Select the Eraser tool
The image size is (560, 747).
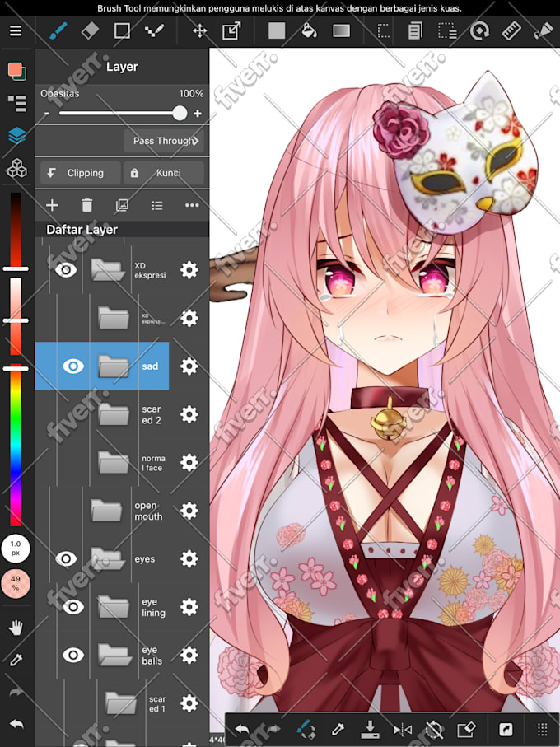(x=90, y=31)
